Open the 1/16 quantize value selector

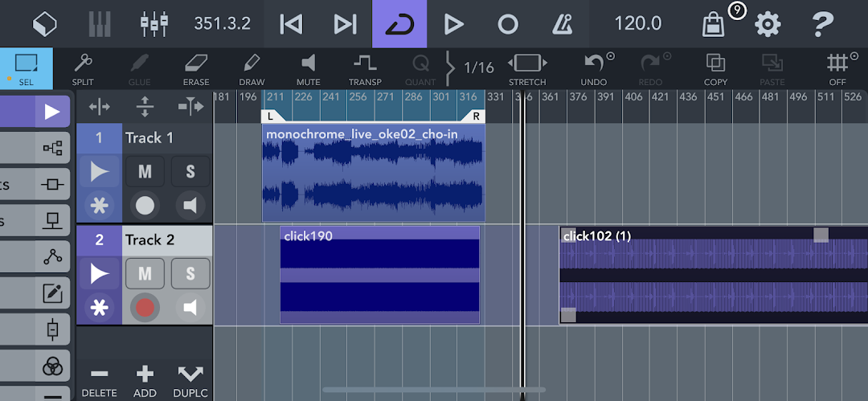point(478,68)
